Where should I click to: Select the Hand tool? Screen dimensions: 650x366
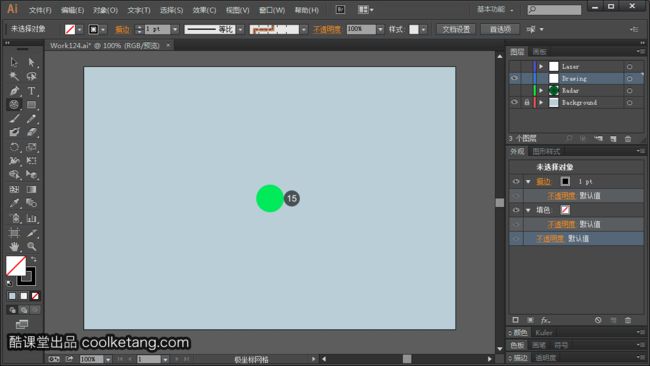click(14, 247)
